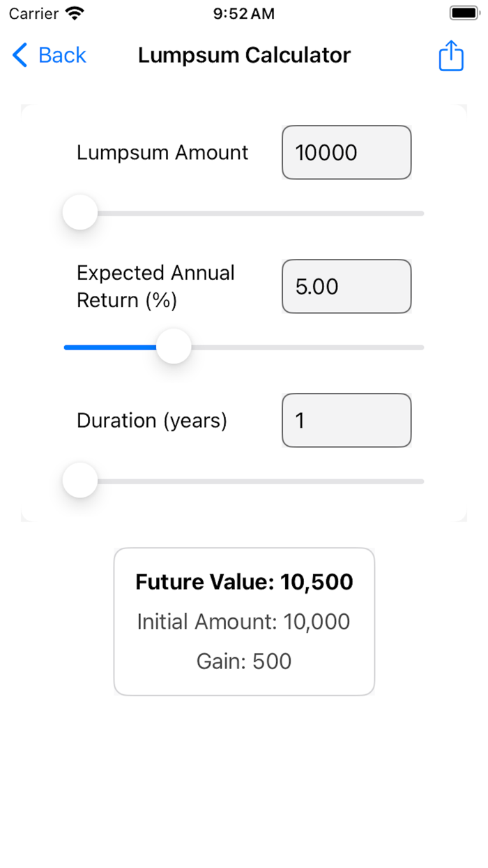Tap the Future Value result text
Screen dimensions: 488x868
pos(244,582)
